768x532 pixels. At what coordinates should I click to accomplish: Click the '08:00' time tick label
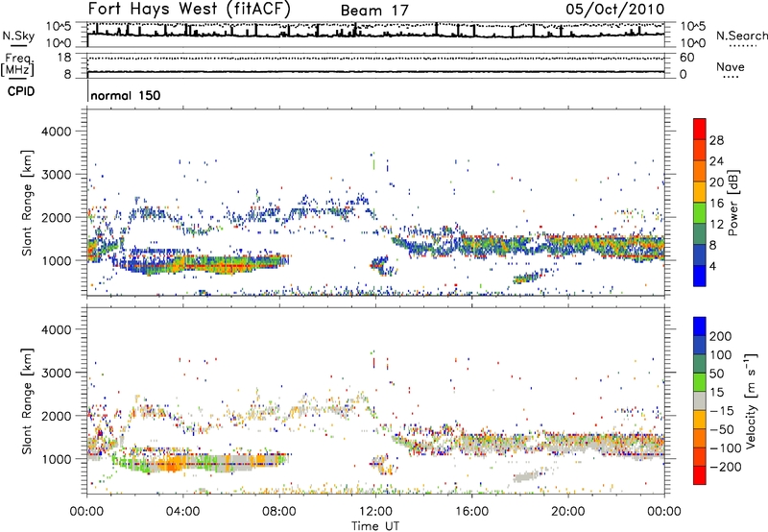click(279, 512)
